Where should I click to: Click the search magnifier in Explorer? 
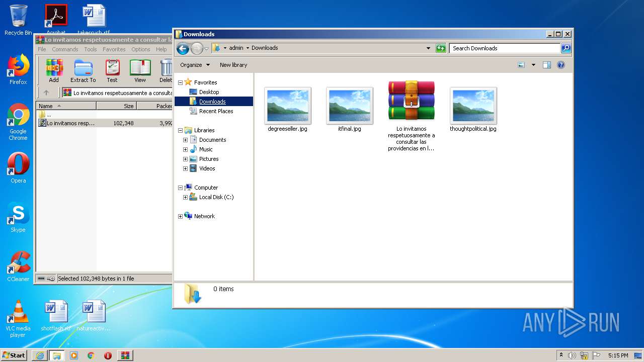pyautogui.click(x=566, y=48)
